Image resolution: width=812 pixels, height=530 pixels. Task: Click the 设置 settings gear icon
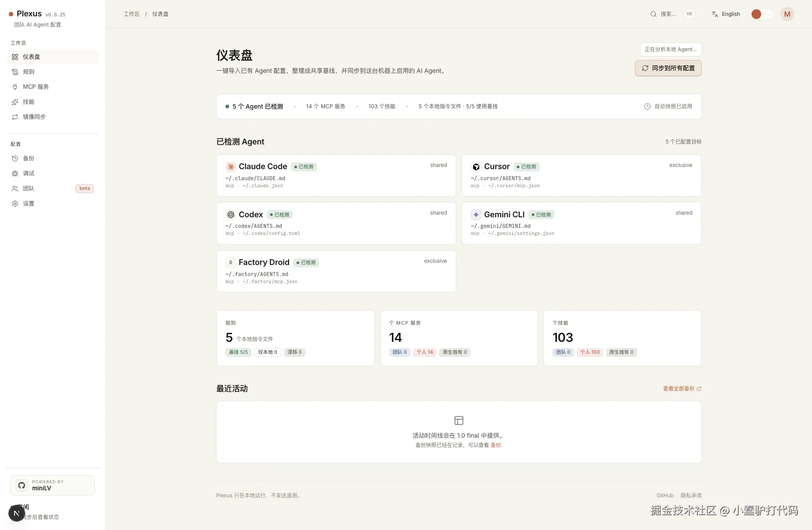click(15, 204)
